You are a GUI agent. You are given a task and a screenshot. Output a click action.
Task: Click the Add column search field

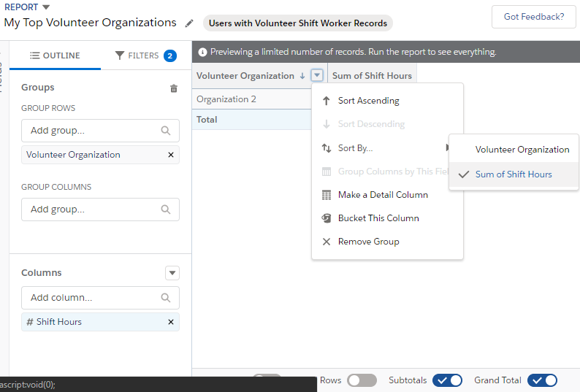[93, 298]
